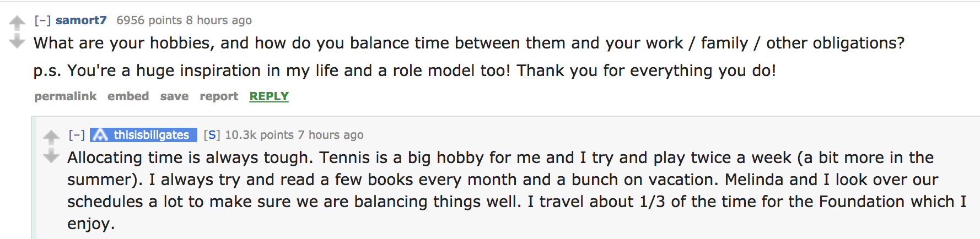Upvote thisisbillgates' reply
The image size is (980, 239).
click(x=51, y=137)
